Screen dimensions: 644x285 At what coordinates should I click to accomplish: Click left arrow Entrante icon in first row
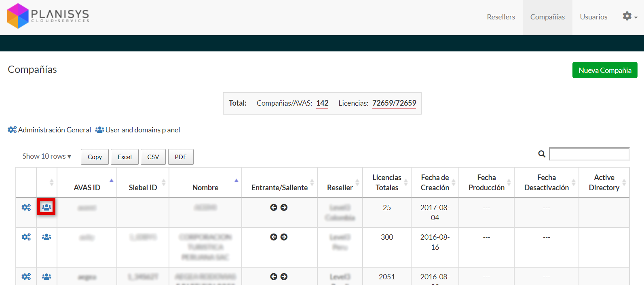tap(274, 207)
